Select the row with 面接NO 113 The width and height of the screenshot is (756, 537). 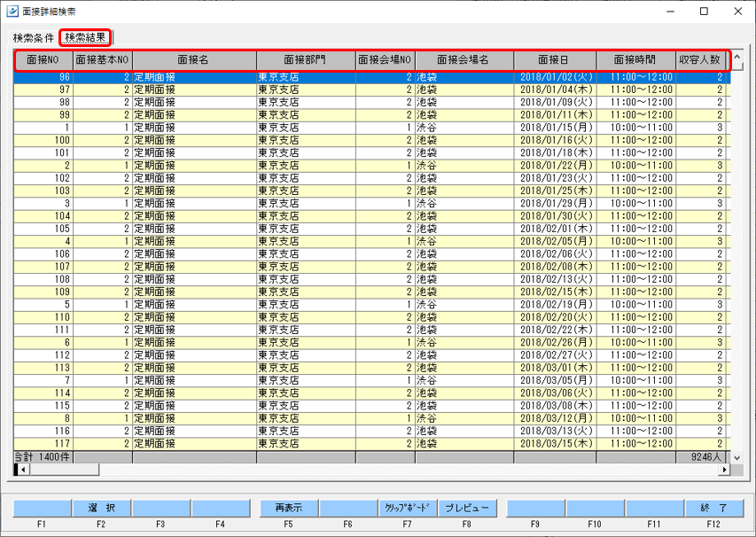pyautogui.click(x=371, y=368)
